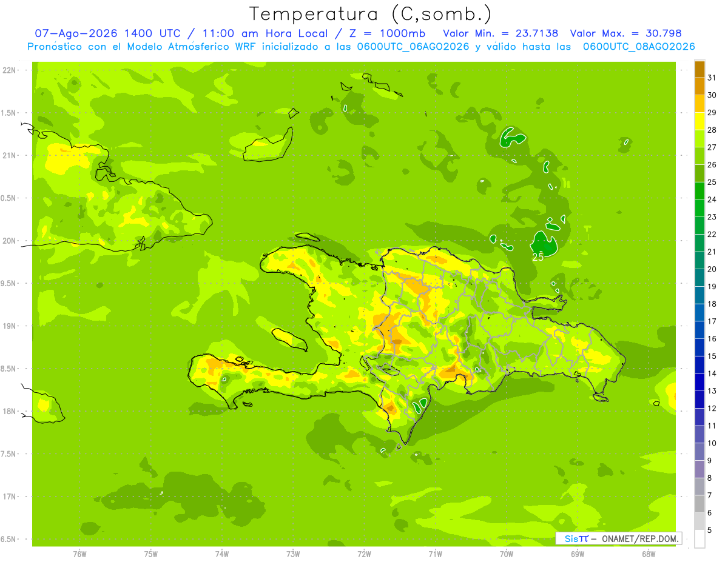Click the '75W' longitude label
The height and width of the screenshot is (562, 728).
pyautogui.click(x=151, y=554)
